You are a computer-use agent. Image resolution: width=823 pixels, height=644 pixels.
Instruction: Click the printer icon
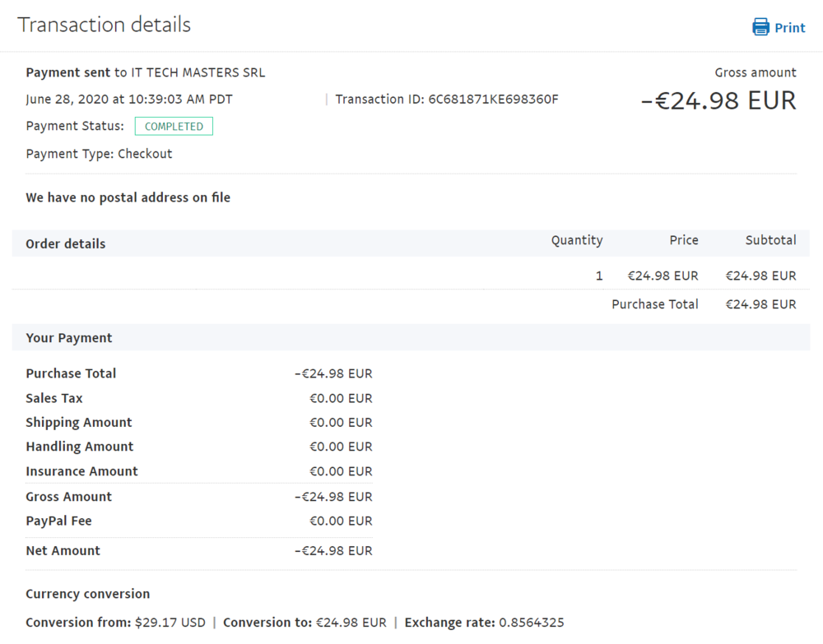coord(760,27)
